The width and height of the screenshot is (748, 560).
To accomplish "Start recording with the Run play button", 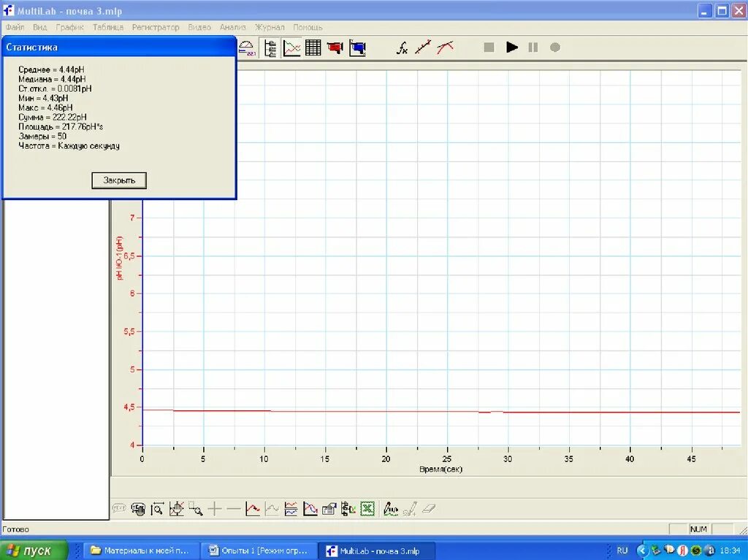I will point(512,47).
